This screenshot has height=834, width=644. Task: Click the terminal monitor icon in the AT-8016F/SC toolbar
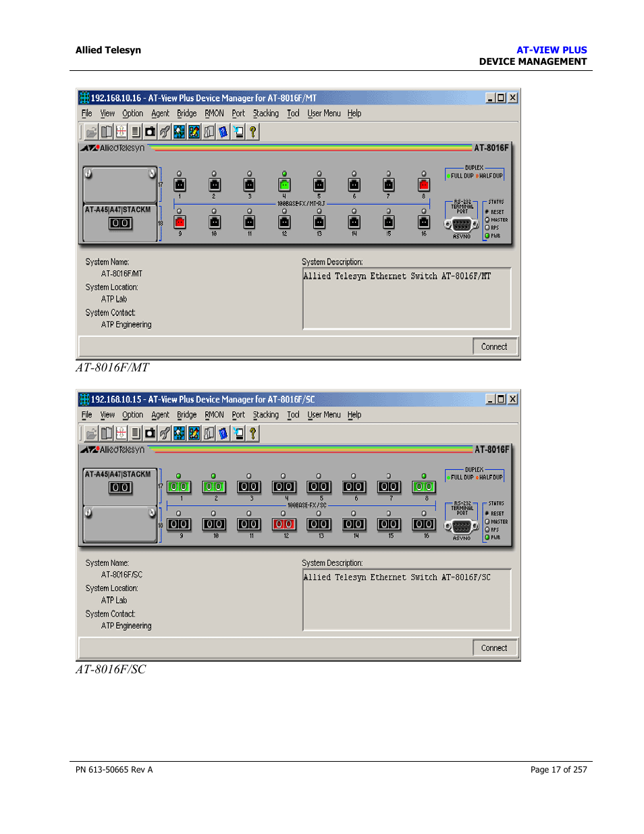click(238, 434)
